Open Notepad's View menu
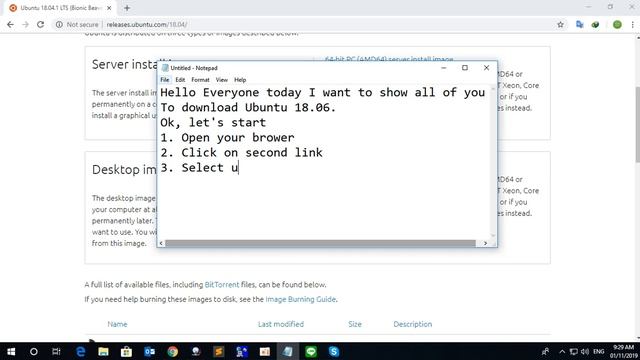The image size is (640, 360). pos(222,80)
